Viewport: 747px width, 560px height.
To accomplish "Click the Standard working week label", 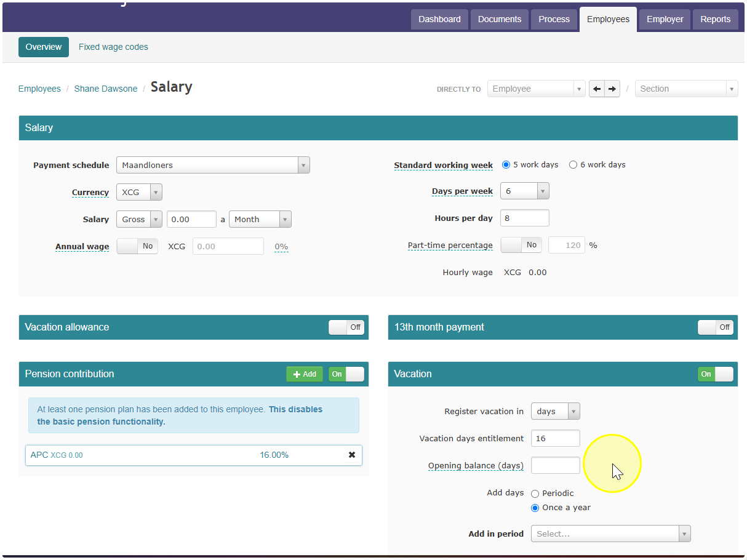I will (443, 165).
